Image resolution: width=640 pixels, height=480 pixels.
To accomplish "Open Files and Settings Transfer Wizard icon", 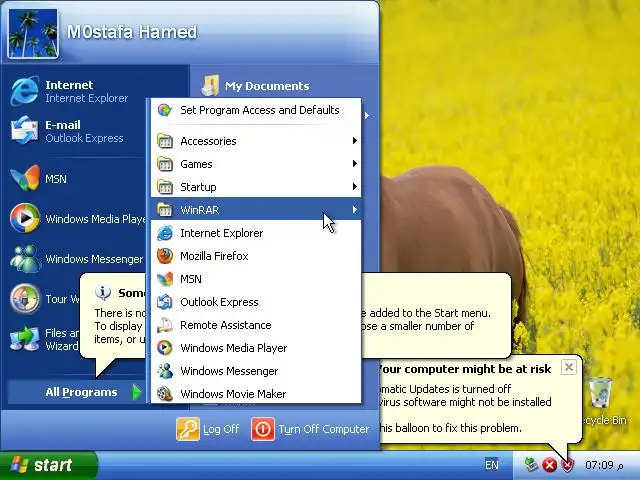I will 25,338.
